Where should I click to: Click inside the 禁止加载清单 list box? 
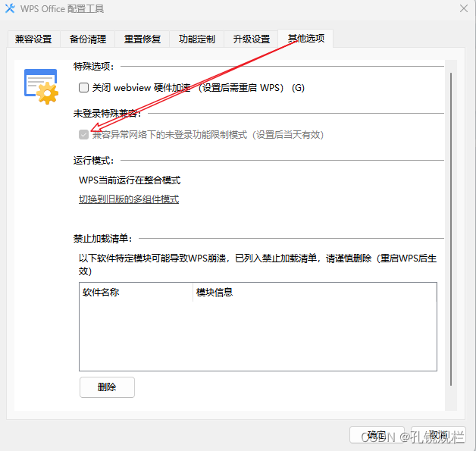click(x=258, y=327)
